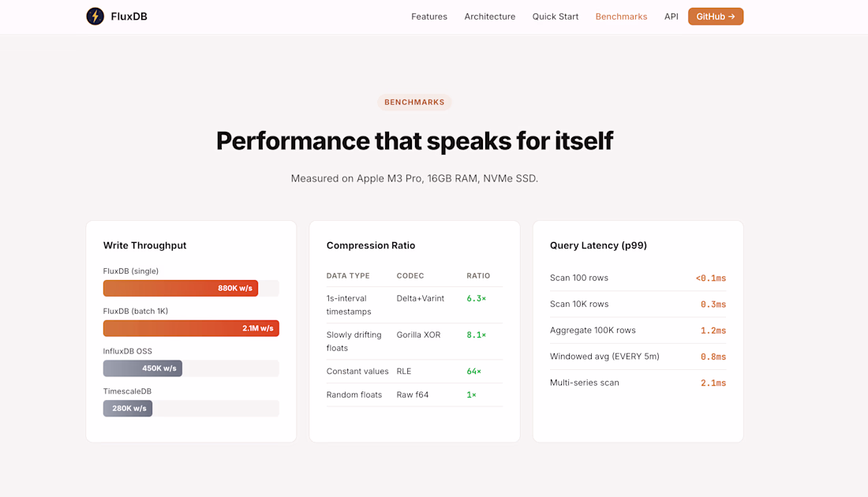868x497 pixels.
Task: Click the FluxDB brand name
Action: click(x=129, y=17)
